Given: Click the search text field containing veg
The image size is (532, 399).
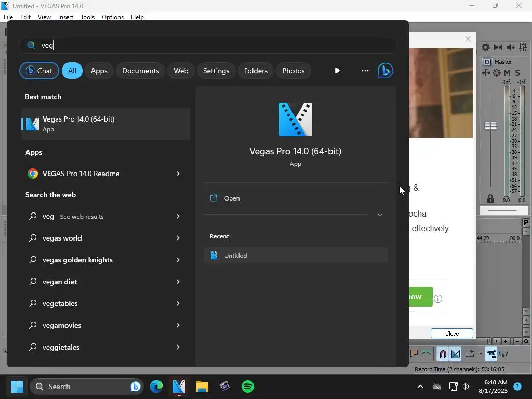Looking at the screenshot, I should tap(208, 45).
